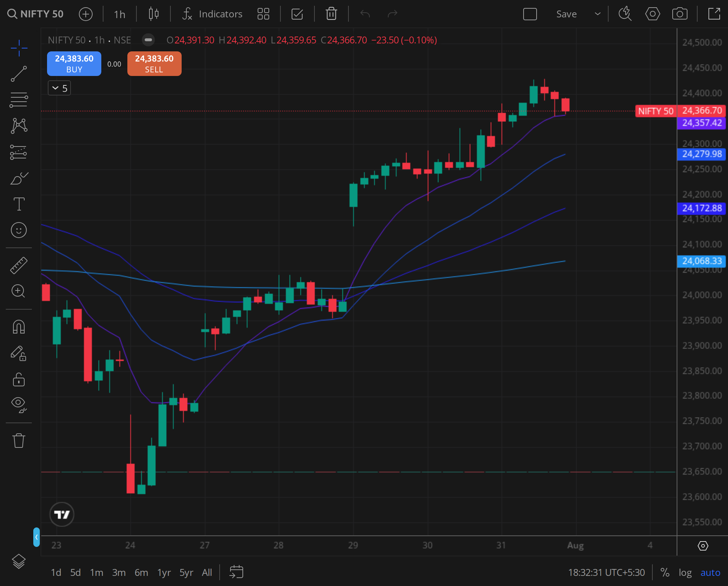
Task: Click the left sidebar remove drawings trash
Action: tap(19, 441)
